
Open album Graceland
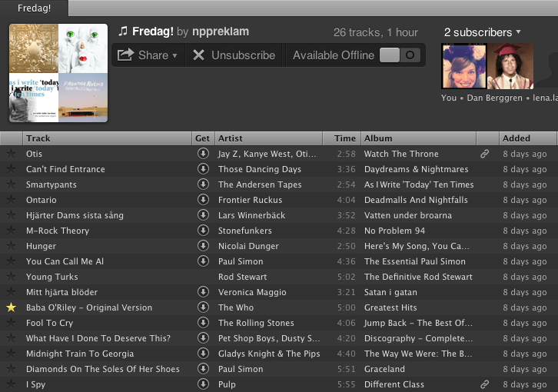click(x=384, y=369)
